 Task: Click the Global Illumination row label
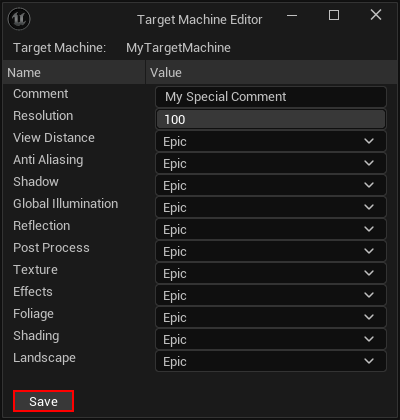click(65, 204)
